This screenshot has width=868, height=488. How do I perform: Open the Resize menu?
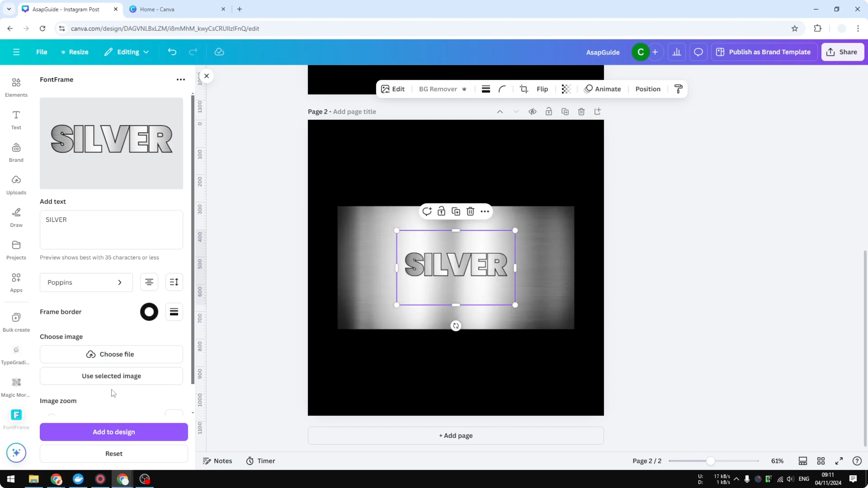[x=75, y=52]
